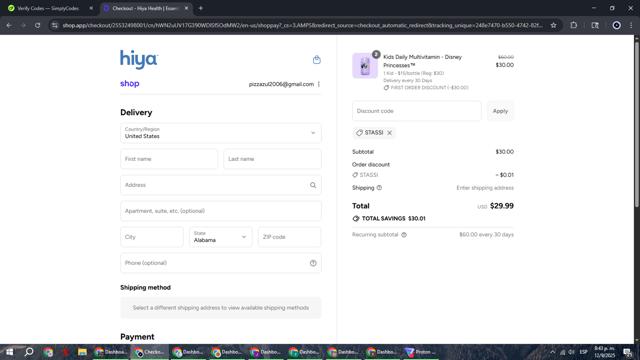Click the ZIP code field

(289, 237)
